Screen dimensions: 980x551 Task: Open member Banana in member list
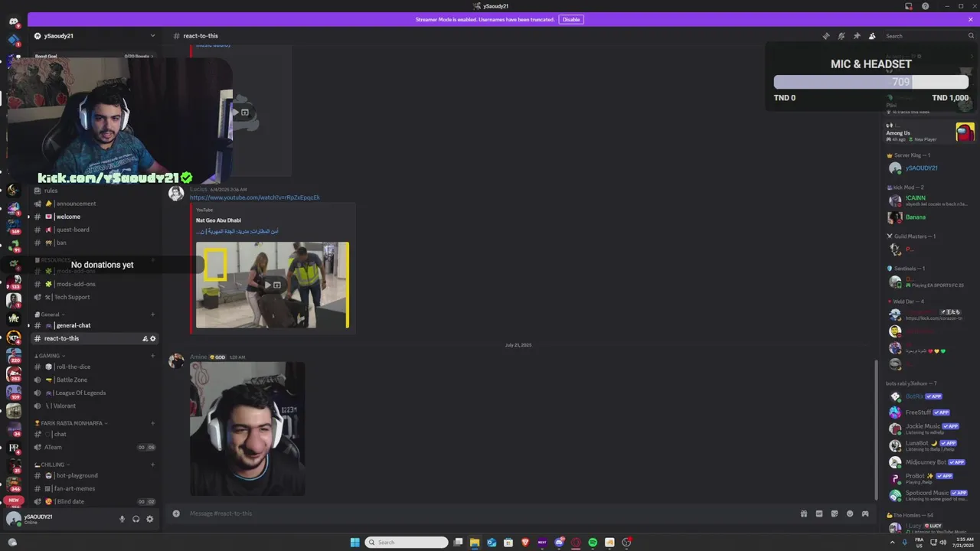click(916, 217)
